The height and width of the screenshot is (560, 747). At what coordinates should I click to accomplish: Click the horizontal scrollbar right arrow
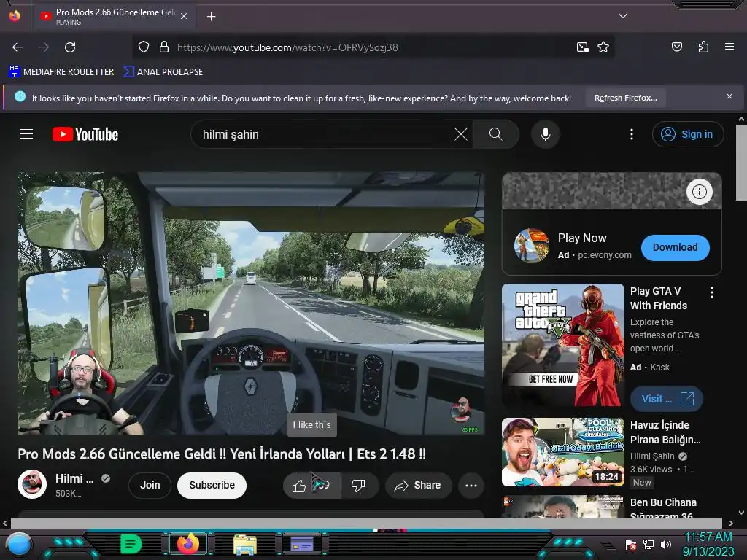pos(730,523)
